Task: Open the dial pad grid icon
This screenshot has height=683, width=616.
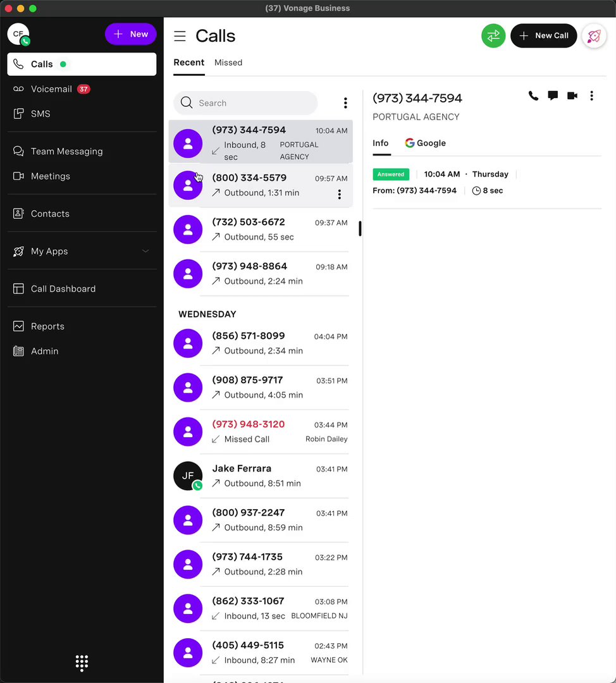Action: (82, 663)
